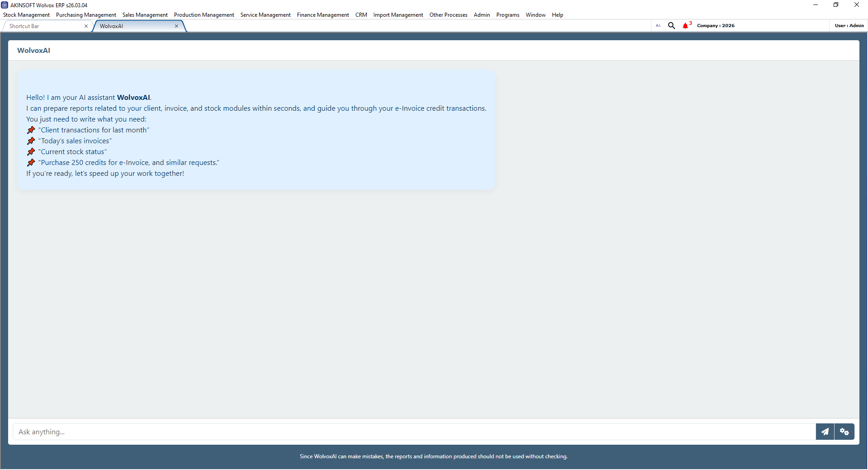Click "Current stock status" suggestion

(73, 152)
